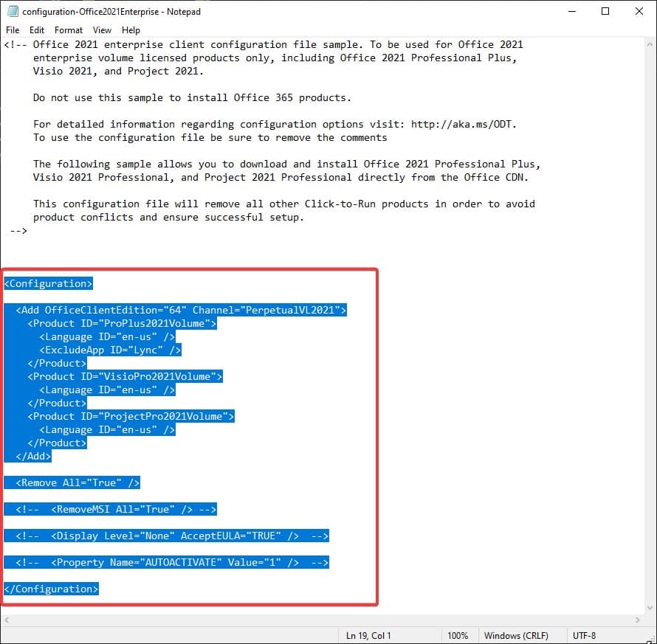Click the Language ID="en-us" line under ProPlus2021Volume
This screenshot has width=657, height=644.
pyautogui.click(x=107, y=336)
